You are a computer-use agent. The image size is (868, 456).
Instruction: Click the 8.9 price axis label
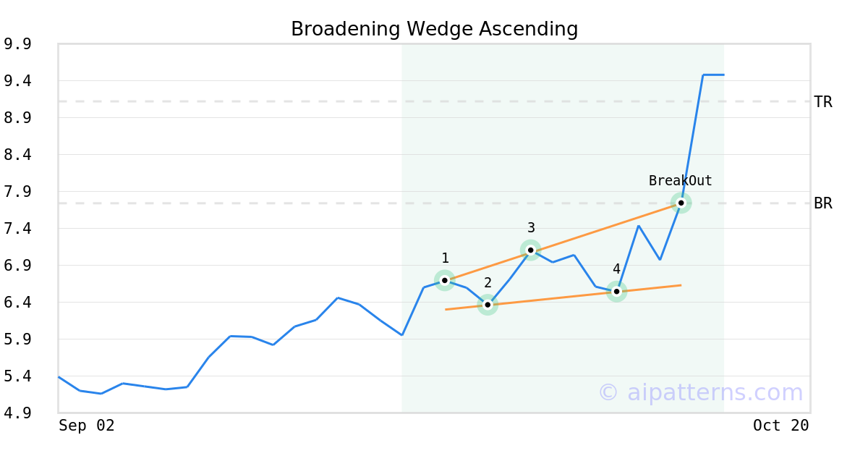coord(17,118)
